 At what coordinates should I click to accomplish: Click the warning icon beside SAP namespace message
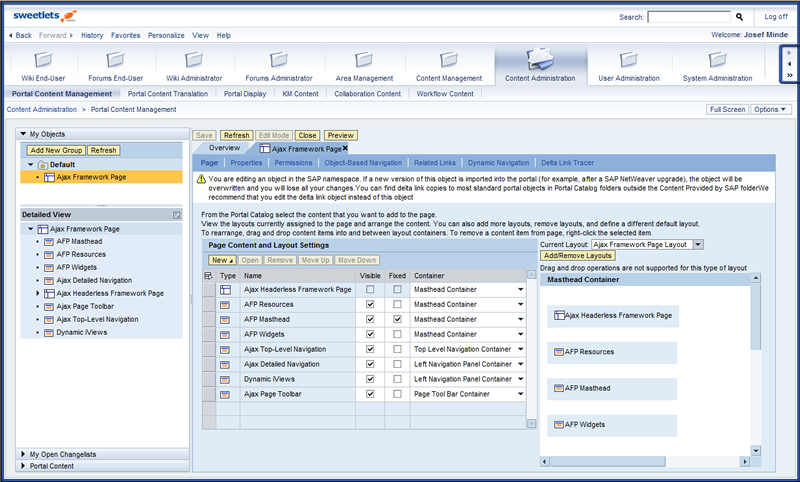[x=201, y=179]
